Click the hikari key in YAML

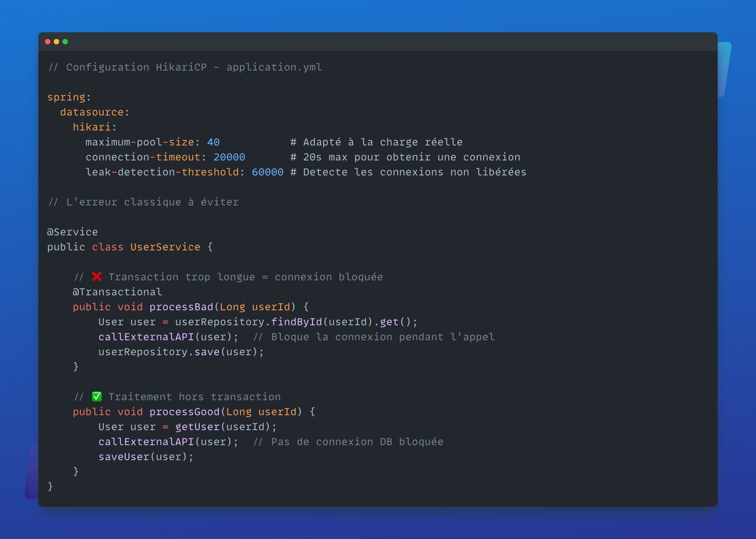coord(92,127)
